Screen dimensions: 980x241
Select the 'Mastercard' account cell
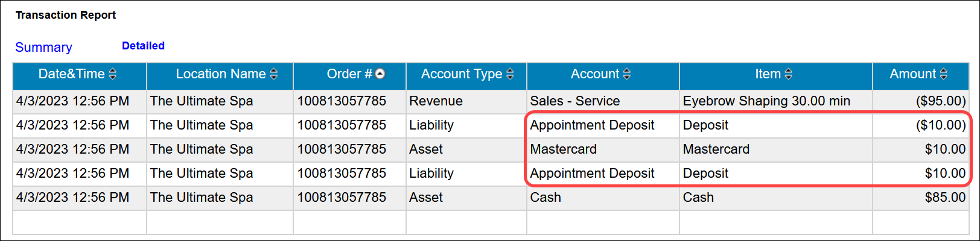coord(603,149)
